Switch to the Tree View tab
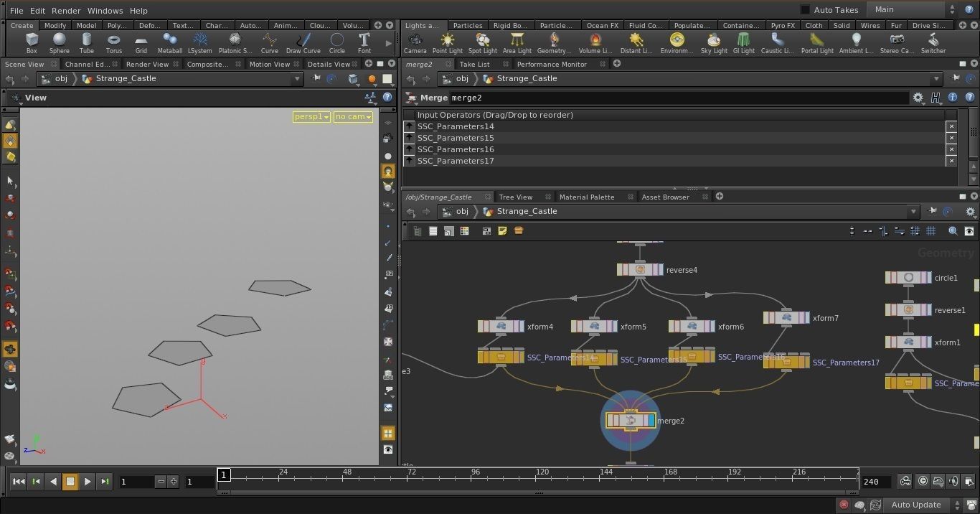This screenshot has height=514, width=980. (516, 197)
